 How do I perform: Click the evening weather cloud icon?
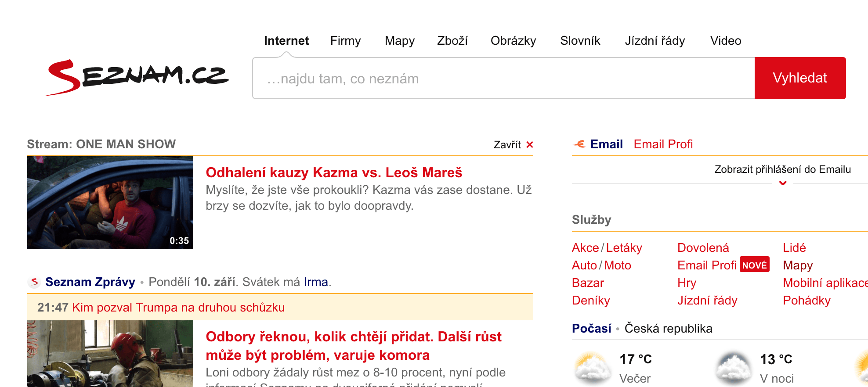click(593, 368)
